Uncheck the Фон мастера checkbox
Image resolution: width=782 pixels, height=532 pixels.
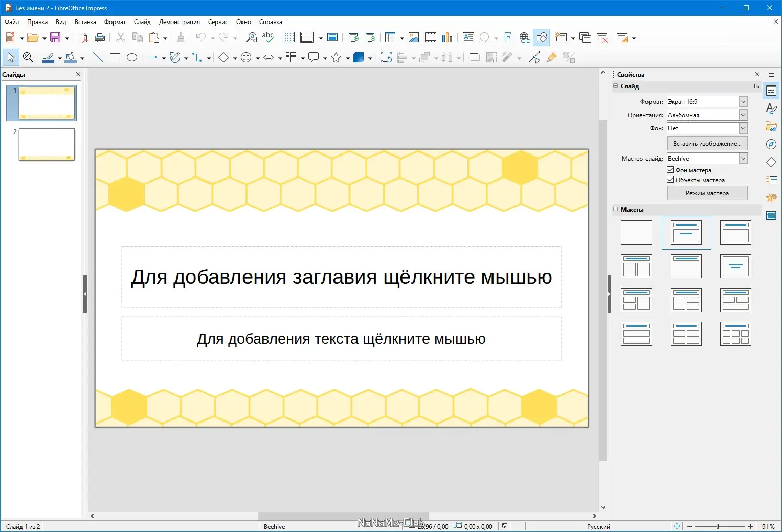click(x=670, y=170)
